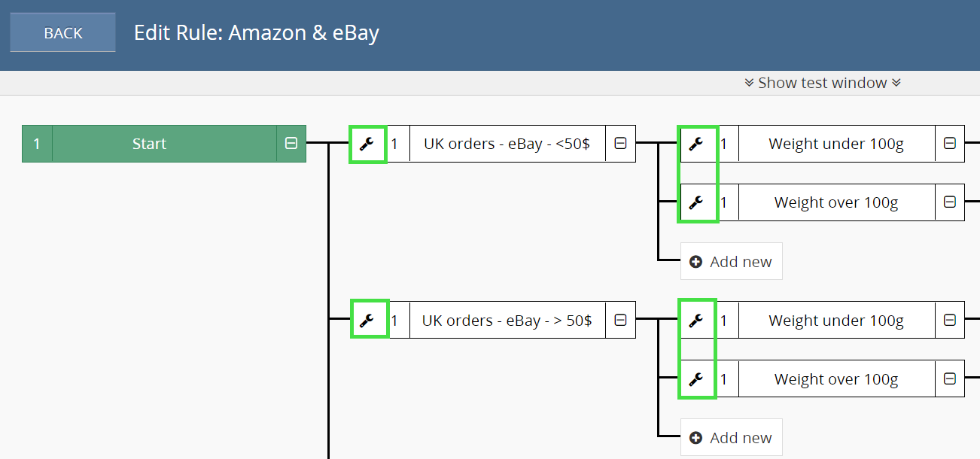Click wrench icon for UK orders - eBay - > 50$
This screenshot has width=980, height=459.
click(x=367, y=321)
